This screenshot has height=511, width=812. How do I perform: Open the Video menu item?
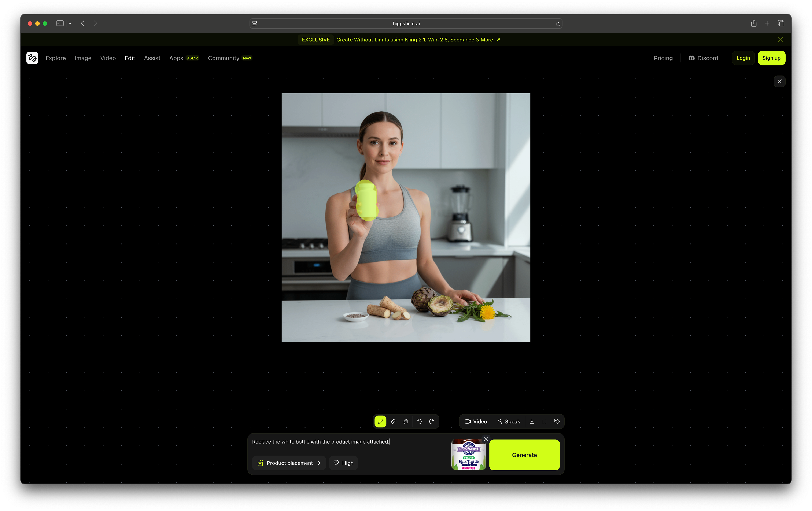[x=108, y=58]
